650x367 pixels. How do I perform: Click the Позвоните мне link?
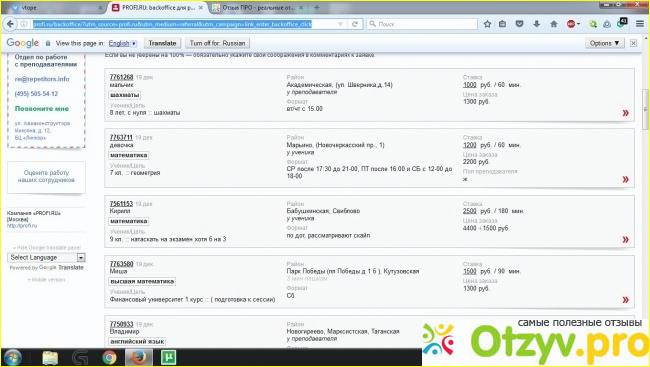point(42,109)
